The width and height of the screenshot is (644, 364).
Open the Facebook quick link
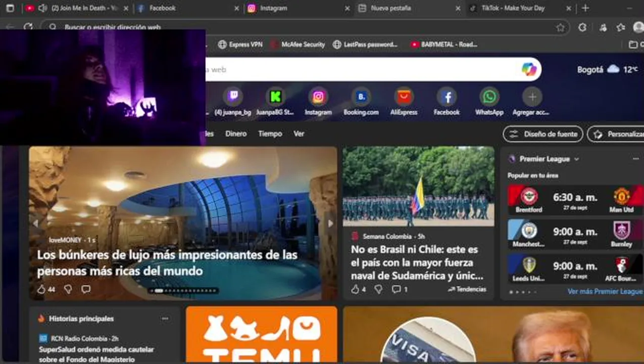click(x=447, y=102)
